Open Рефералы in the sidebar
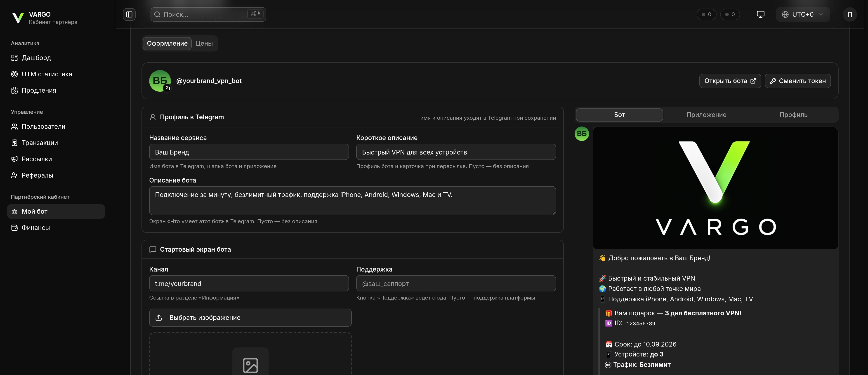This screenshot has height=375, width=868. click(56, 175)
